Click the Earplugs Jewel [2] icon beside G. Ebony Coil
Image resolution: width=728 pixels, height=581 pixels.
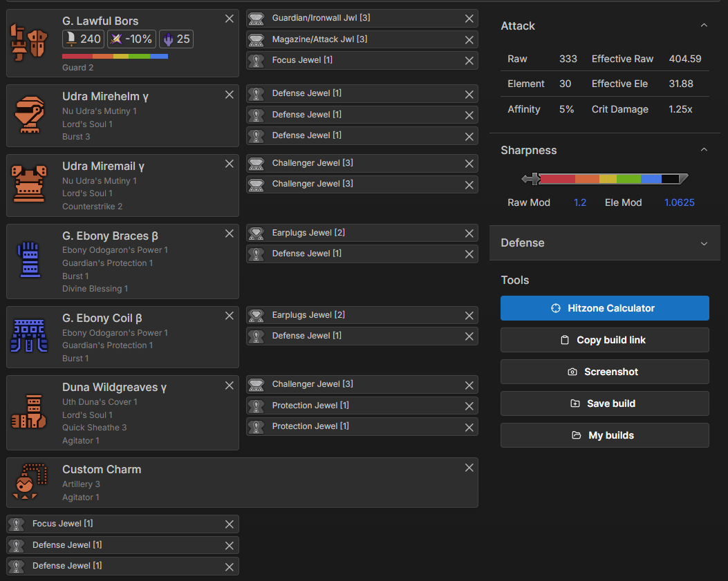(x=256, y=316)
